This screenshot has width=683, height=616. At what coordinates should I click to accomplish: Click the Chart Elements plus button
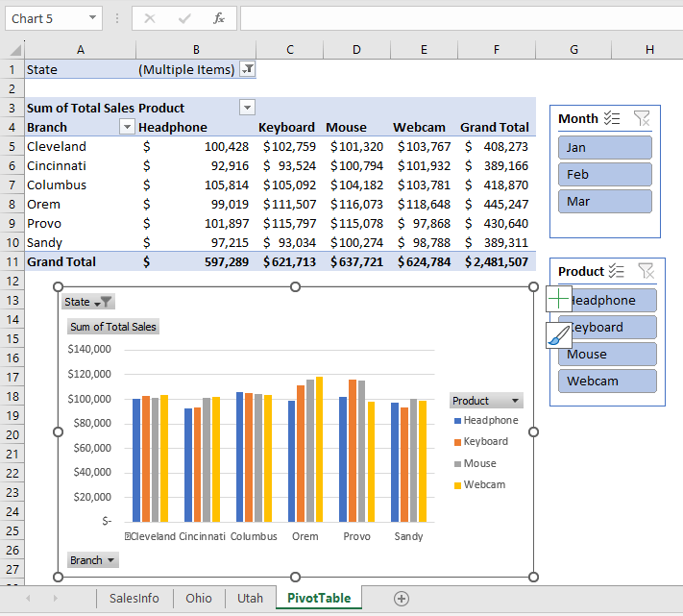559,299
